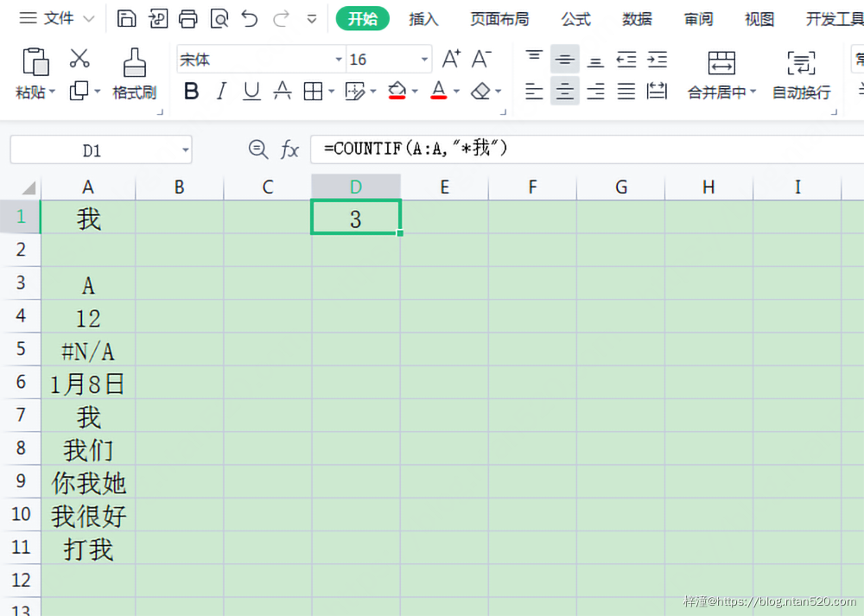Open the Name Box dropdown arrow
Viewport: 864px width, 616px height.
(185, 149)
